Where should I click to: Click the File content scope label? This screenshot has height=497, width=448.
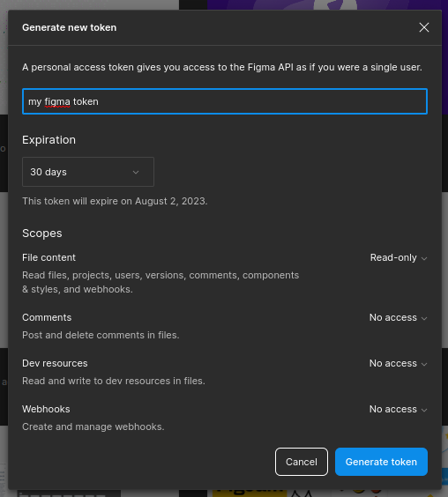(x=49, y=257)
